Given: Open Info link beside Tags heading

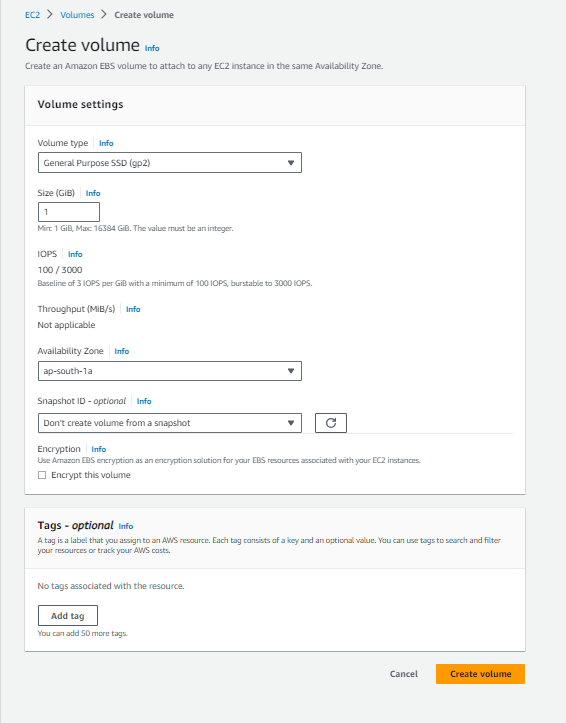Looking at the screenshot, I should tap(126, 526).
